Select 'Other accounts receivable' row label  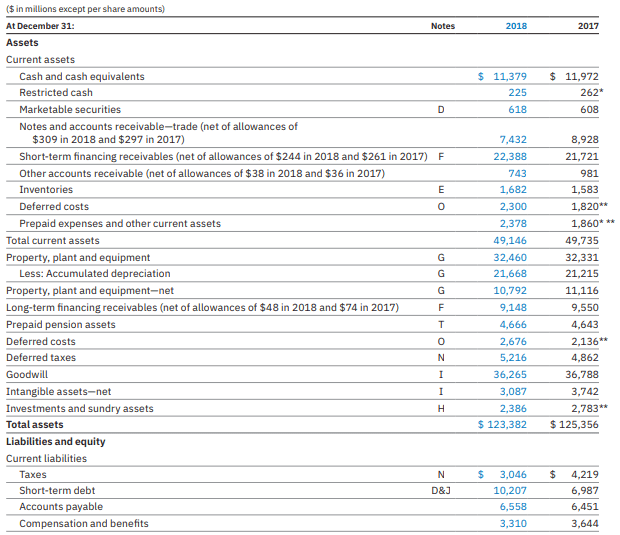click(x=202, y=174)
